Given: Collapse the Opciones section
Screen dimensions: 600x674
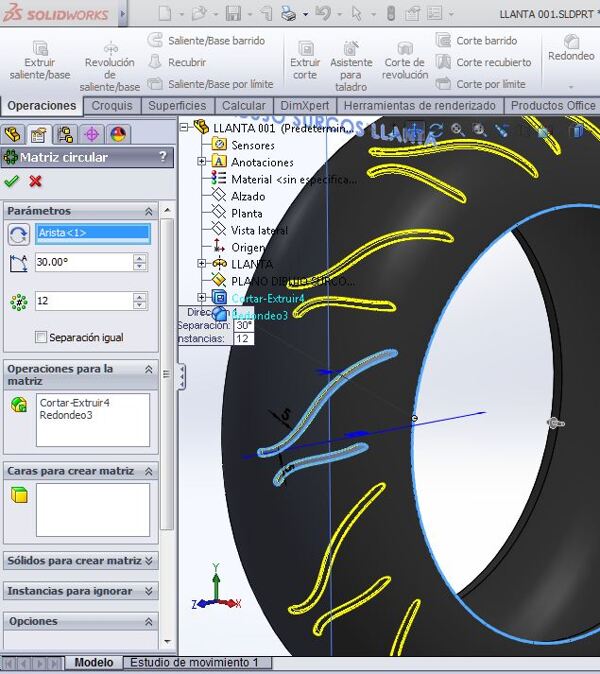Looking at the screenshot, I should click(x=149, y=622).
